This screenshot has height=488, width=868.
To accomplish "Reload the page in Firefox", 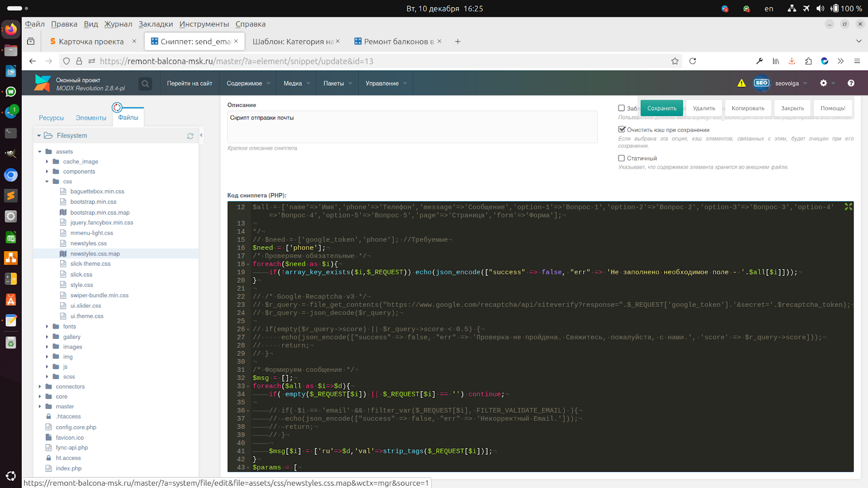I will point(693,61).
